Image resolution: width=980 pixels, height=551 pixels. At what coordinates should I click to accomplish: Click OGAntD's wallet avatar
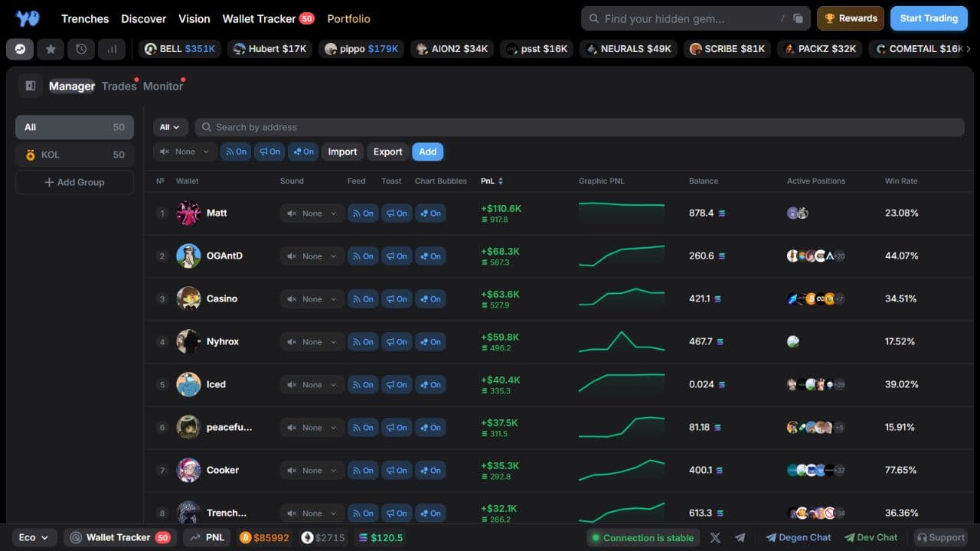pyautogui.click(x=188, y=256)
